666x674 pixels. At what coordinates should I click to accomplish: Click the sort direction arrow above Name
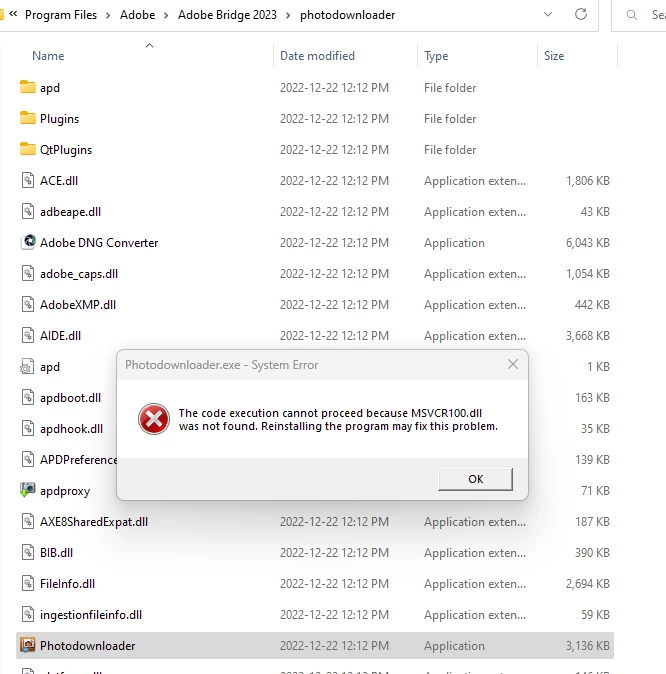coord(149,45)
